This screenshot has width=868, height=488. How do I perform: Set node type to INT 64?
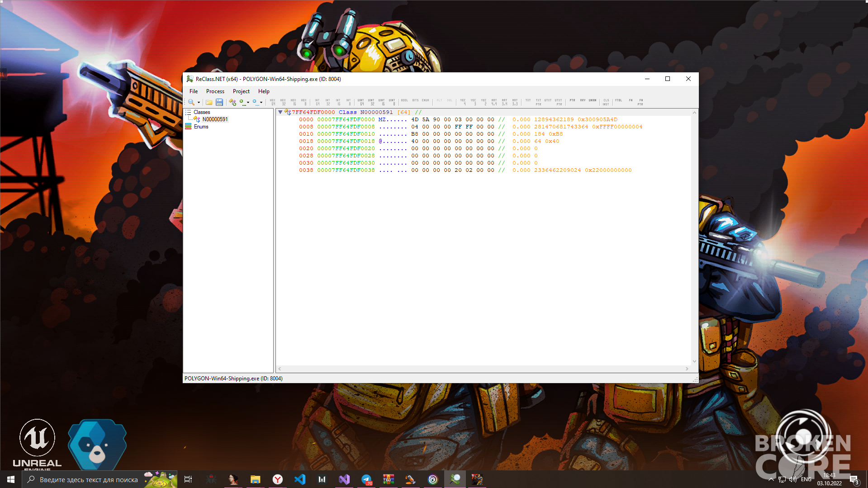(318, 102)
